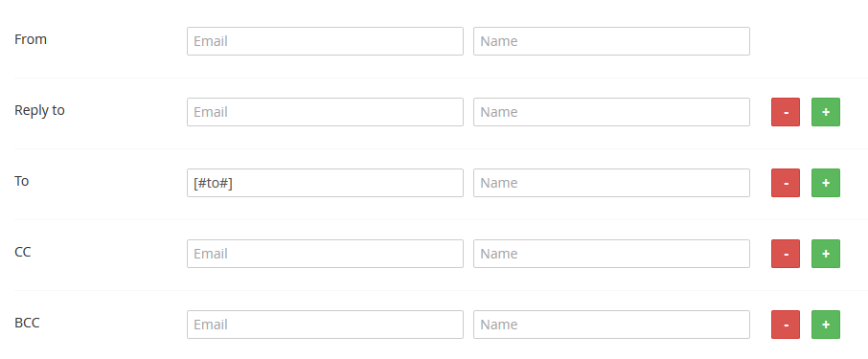Image resolution: width=868 pixels, height=359 pixels.
Task: Click the Reply to label
Action: [x=39, y=110]
